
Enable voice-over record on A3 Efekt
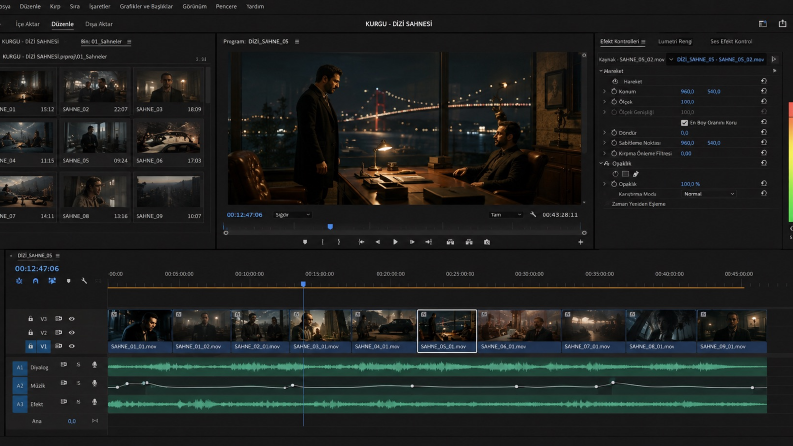coord(94,402)
